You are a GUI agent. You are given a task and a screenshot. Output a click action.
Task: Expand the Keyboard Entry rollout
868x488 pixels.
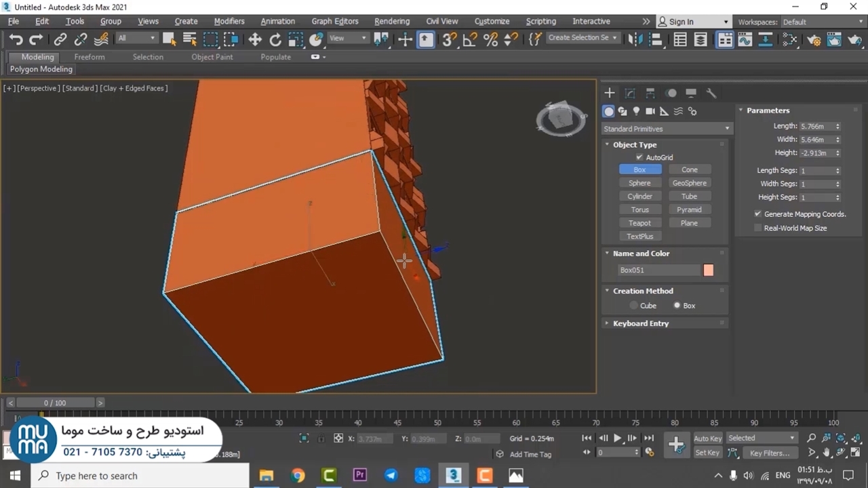pos(641,323)
